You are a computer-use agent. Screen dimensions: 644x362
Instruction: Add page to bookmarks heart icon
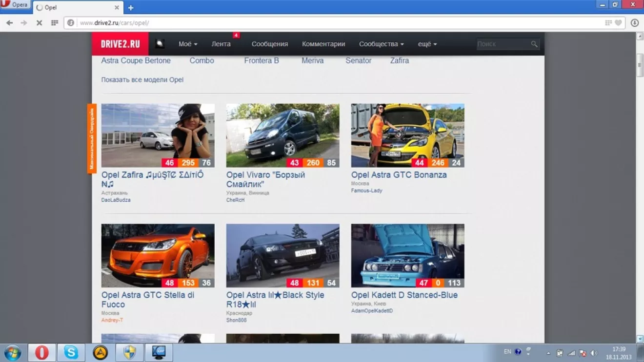click(619, 23)
